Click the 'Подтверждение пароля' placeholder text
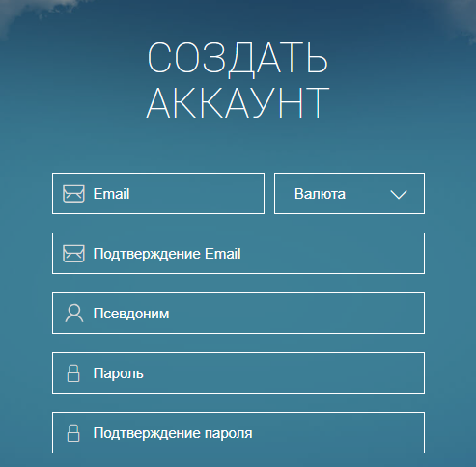This screenshot has height=467, width=476. coord(173,433)
